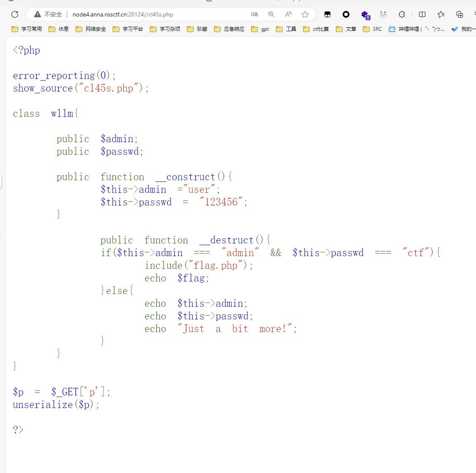Reload the page with the refresh icon

coord(15,14)
